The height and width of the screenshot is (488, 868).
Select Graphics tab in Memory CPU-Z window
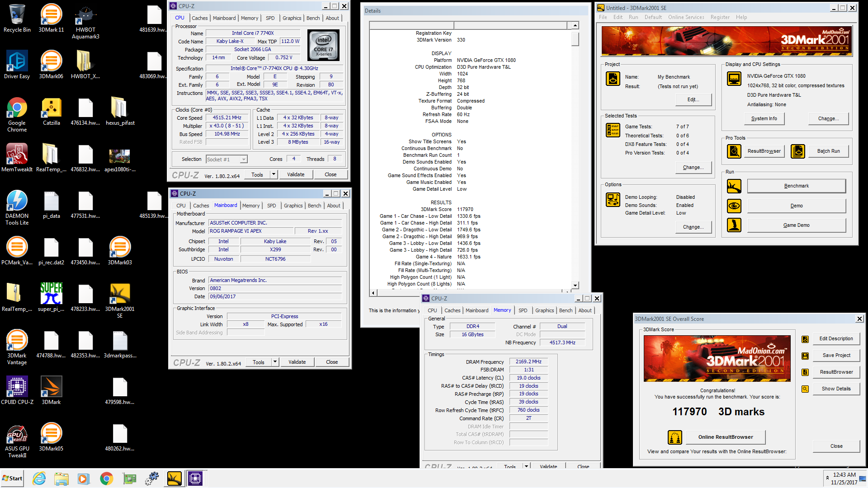pos(544,310)
